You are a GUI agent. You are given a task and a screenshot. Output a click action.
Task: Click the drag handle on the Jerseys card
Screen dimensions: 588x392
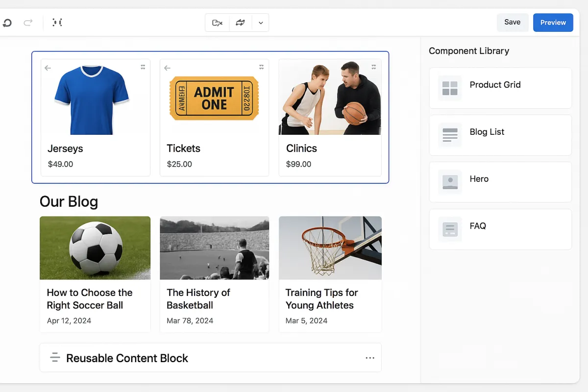[143, 67]
